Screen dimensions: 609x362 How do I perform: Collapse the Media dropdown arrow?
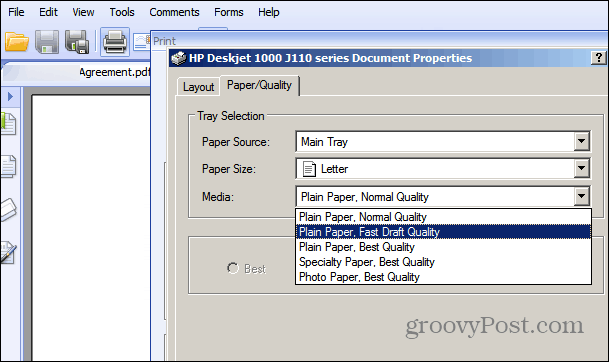point(581,197)
